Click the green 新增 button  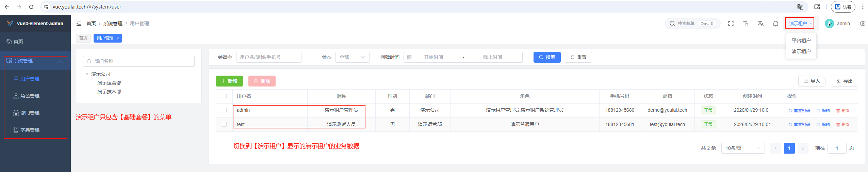[229, 81]
